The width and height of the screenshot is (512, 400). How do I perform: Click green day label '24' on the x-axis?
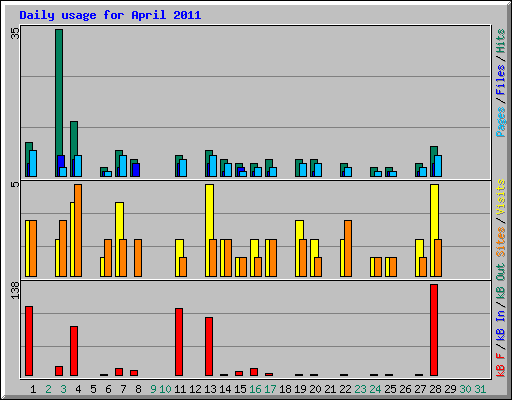[x=375, y=389]
